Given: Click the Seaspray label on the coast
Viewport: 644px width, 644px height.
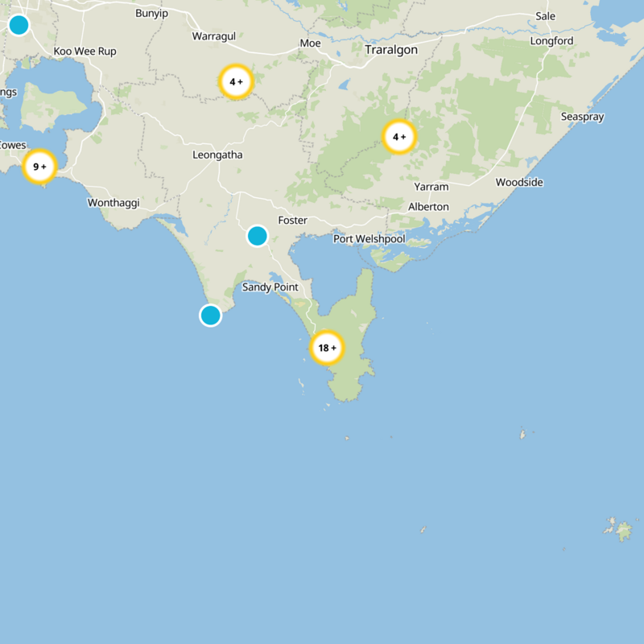Looking at the screenshot, I should [581, 118].
